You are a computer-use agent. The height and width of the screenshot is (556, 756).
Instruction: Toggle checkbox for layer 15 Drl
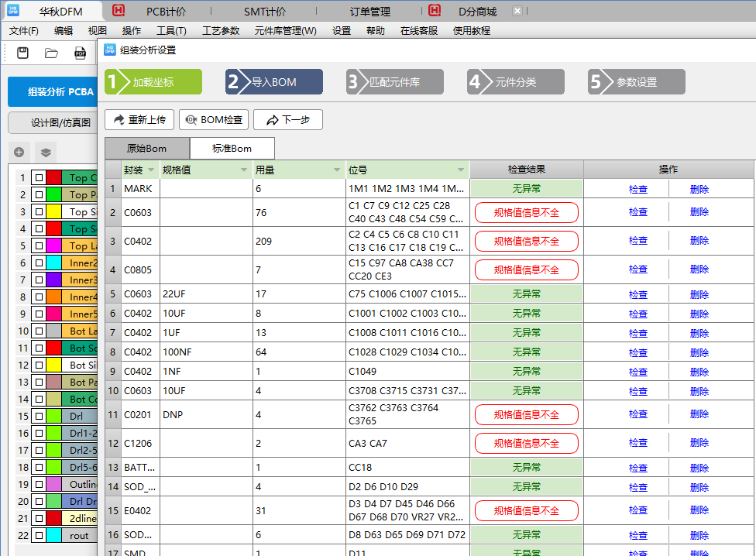39,417
